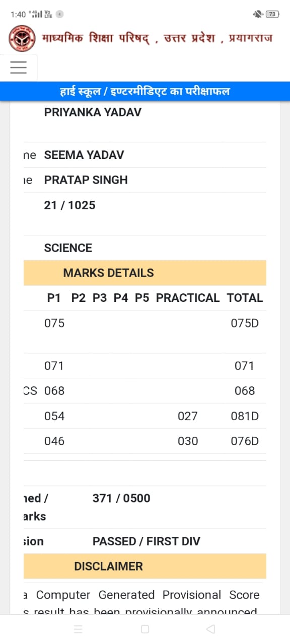This screenshot has height=644, width=290.
Task: Tap the Android back navigation triangle
Action: click(211, 629)
